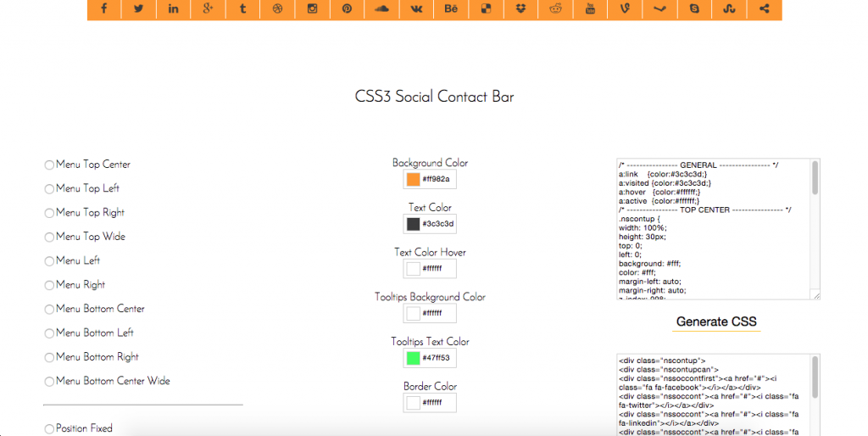
Task: Click the Pinterest icon
Action: 347,8
